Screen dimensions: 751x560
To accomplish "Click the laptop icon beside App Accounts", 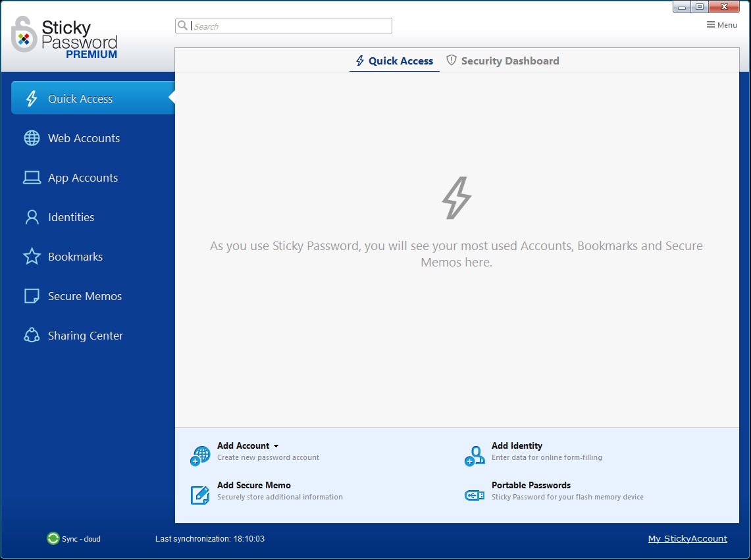I will tap(32, 178).
